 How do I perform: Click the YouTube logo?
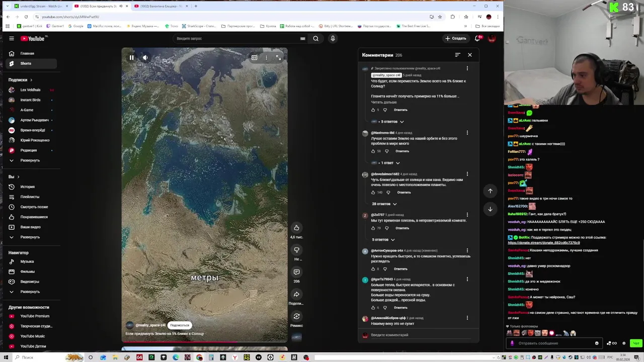tap(33, 38)
